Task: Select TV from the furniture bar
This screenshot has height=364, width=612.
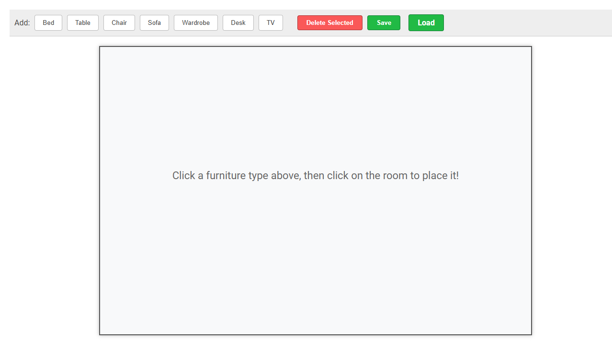Action: (x=271, y=23)
